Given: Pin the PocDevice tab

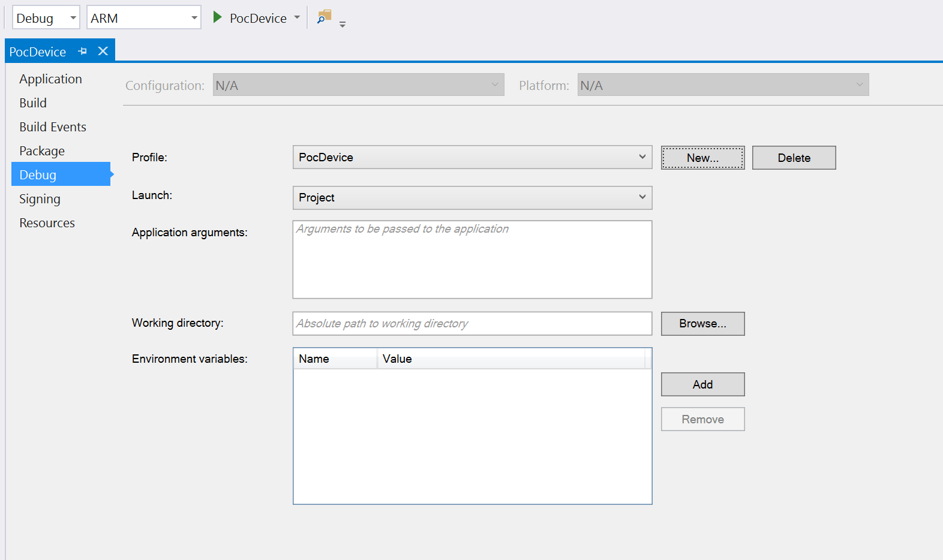Looking at the screenshot, I should (x=83, y=52).
